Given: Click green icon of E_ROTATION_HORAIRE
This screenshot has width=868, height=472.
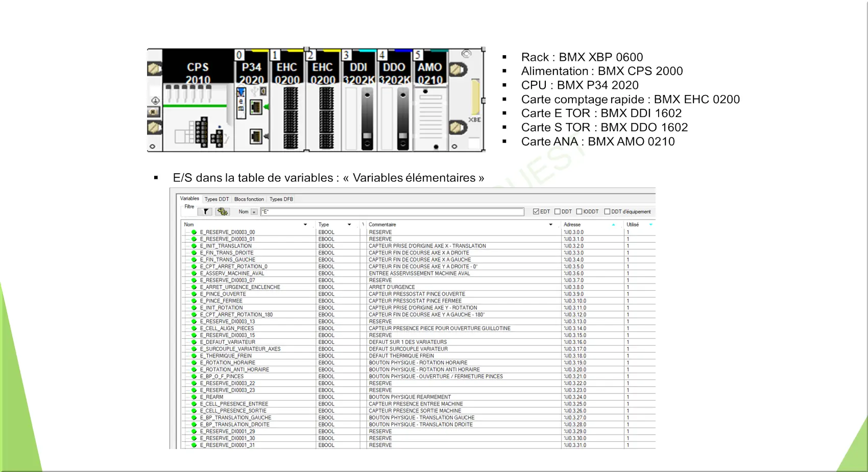Looking at the screenshot, I should [x=194, y=363].
